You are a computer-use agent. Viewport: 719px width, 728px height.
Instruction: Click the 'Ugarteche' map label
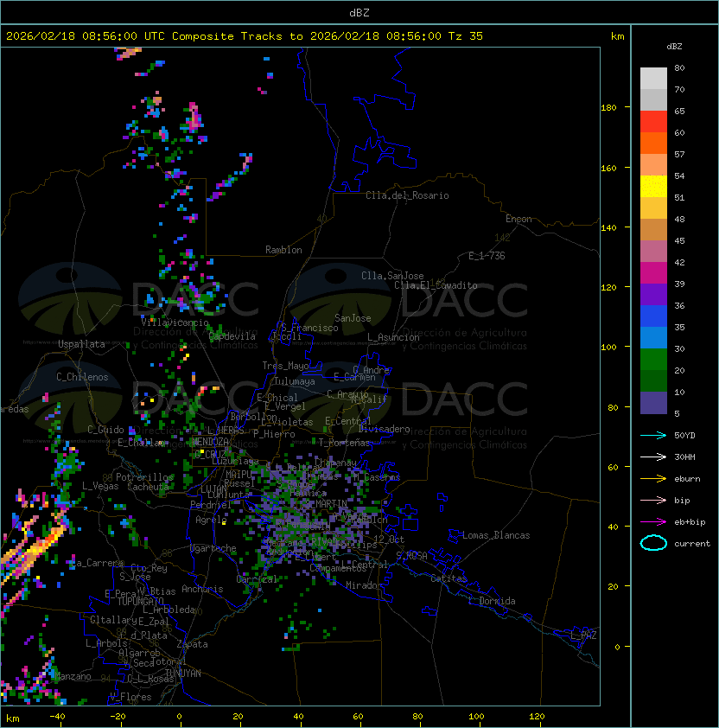[x=213, y=548]
